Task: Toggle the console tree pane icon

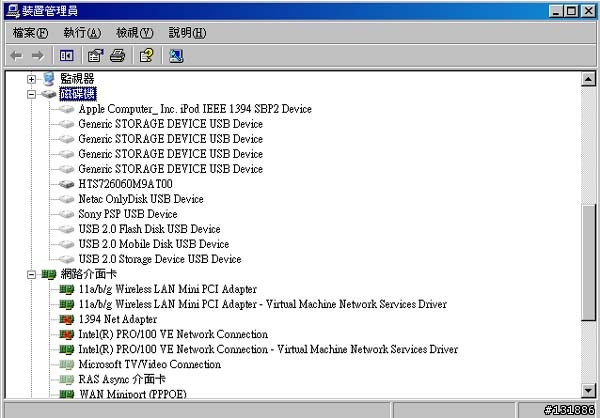Action: coord(67,56)
